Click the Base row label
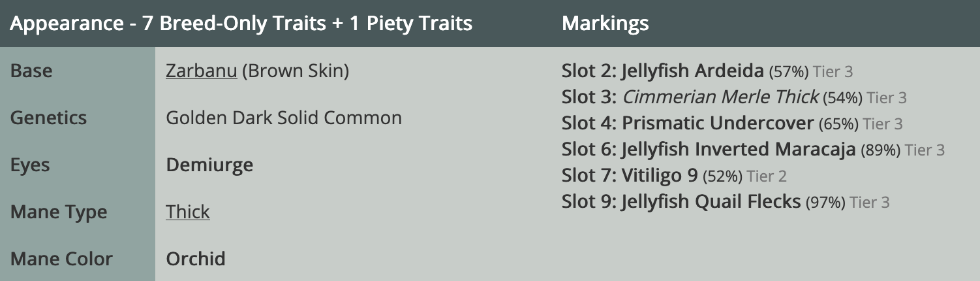Screen dimensions: 980x281 [x=31, y=71]
